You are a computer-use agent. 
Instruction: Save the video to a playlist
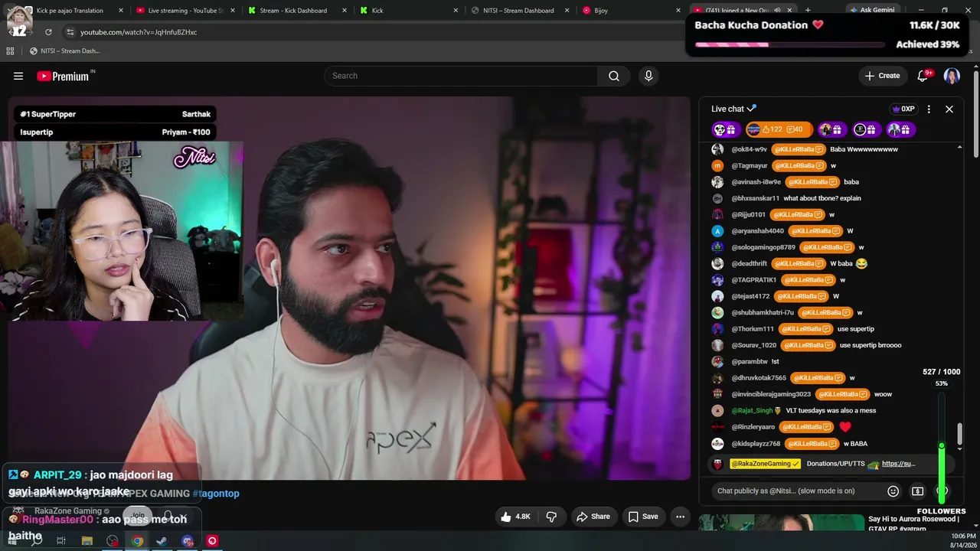click(643, 517)
